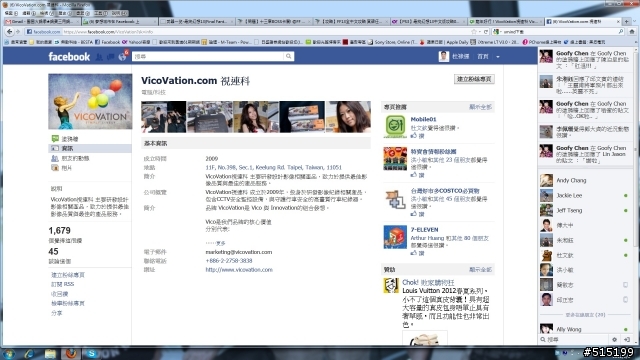Screen dimensions: 640x360
Task: Open chat with Andy Chang
Action: tap(585, 180)
